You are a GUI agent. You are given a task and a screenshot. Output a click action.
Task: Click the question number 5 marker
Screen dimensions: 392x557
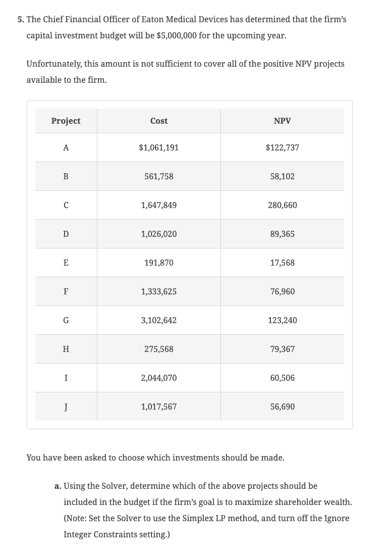20,19
